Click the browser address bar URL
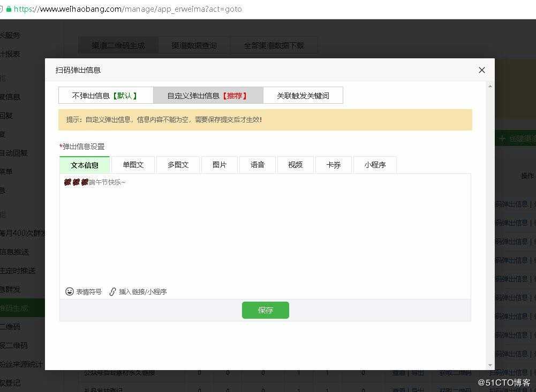Screen dimensions: 536x392 128,9
